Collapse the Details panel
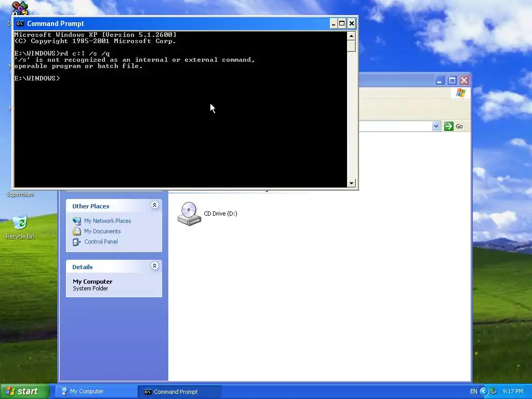 (x=154, y=265)
